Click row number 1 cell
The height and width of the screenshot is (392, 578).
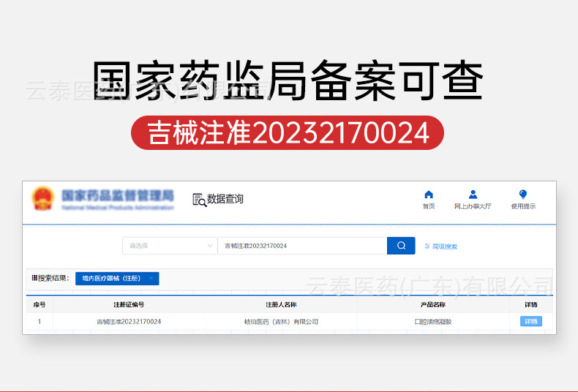click(x=39, y=322)
